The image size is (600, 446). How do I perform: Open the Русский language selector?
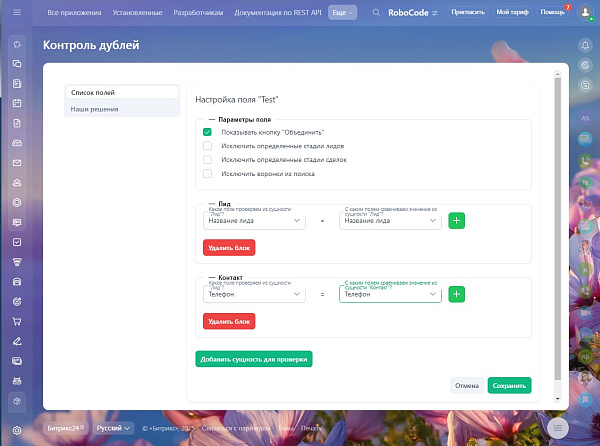click(113, 428)
